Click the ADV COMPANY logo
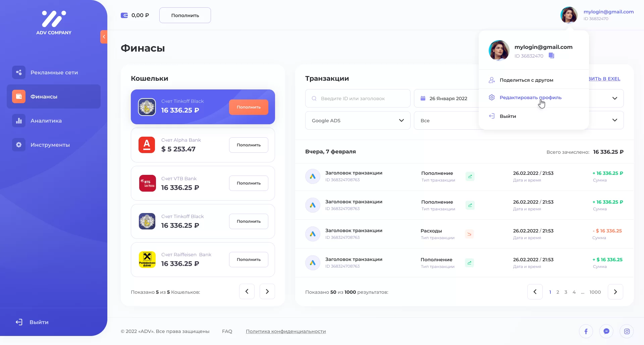The width and height of the screenshot is (644, 345). (x=54, y=22)
